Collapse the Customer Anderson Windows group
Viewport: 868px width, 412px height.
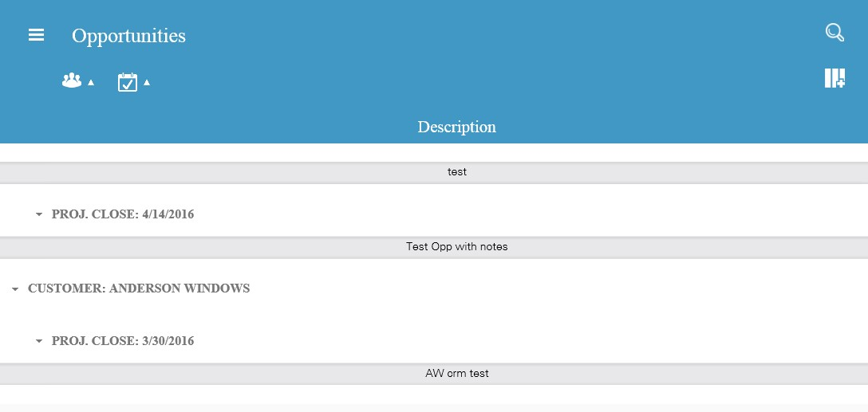(x=15, y=288)
